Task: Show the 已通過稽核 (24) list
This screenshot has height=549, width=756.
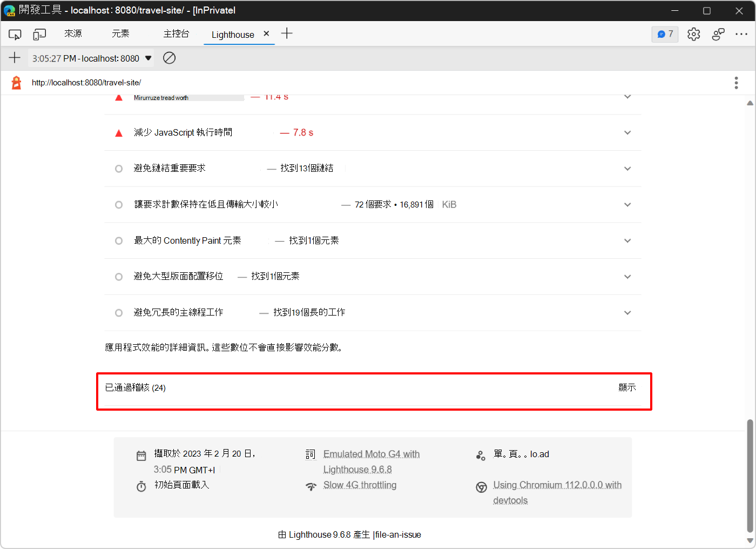Action: (627, 387)
